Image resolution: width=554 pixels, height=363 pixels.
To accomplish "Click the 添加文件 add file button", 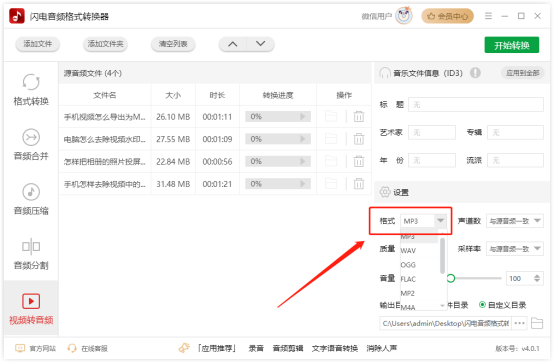I will coord(37,44).
